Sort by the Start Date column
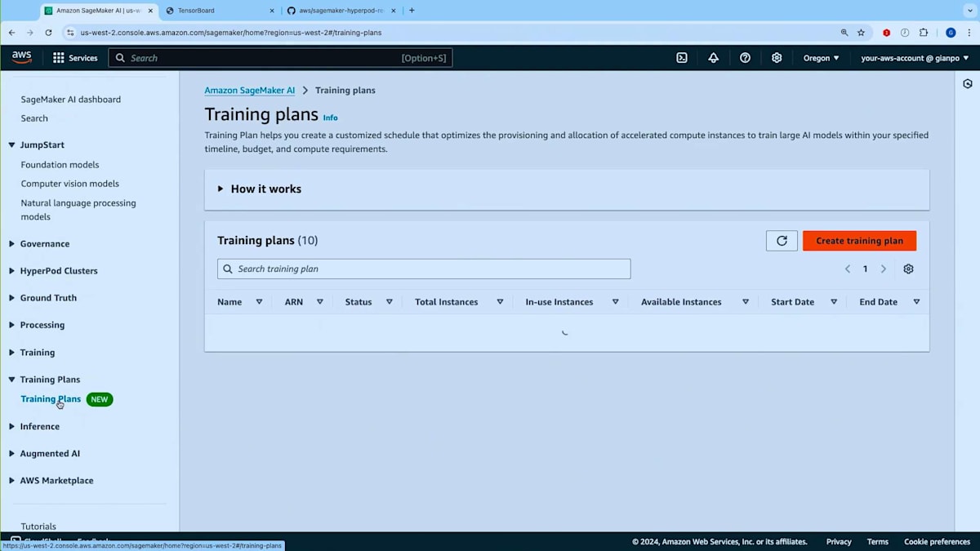This screenshot has height=551, width=980. pos(834,302)
